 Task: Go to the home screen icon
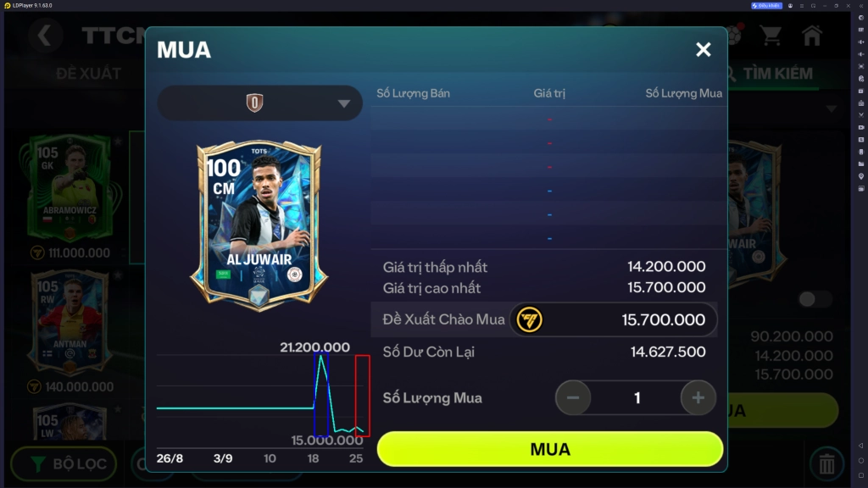click(x=811, y=36)
